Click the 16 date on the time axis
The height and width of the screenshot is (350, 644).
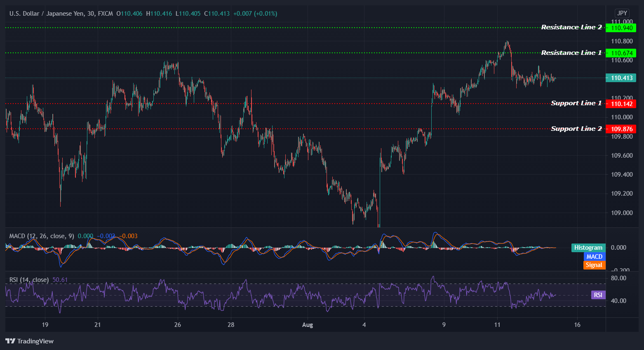577,325
